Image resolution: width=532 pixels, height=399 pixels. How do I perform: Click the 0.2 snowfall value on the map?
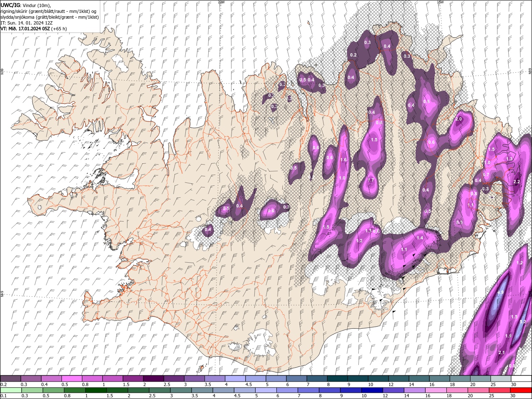coord(353,55)
